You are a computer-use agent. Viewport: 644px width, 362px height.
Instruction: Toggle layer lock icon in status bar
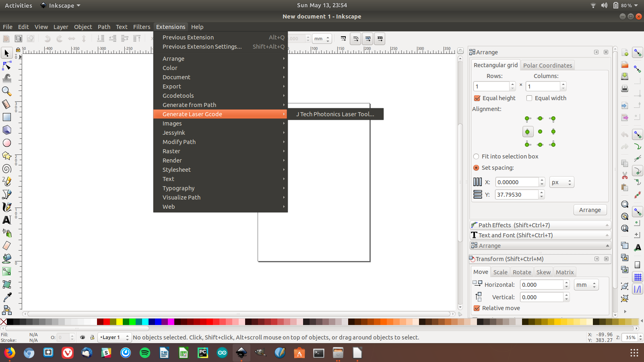point(92,337)
